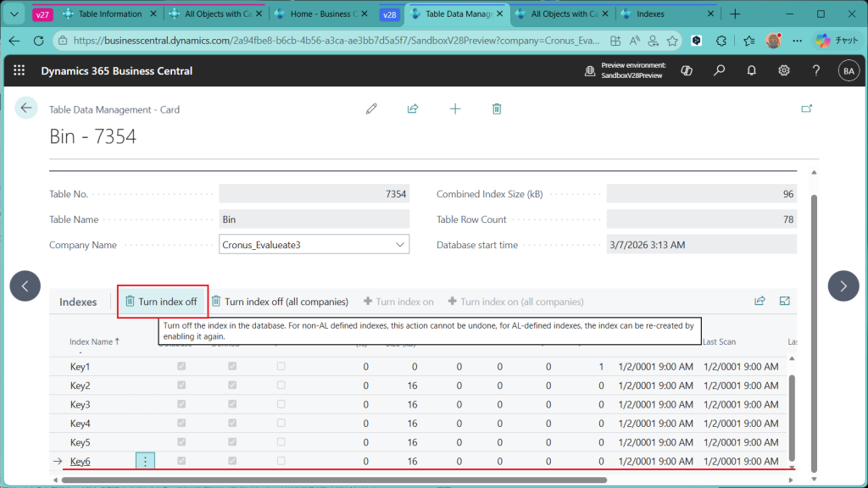This screenshot has height=488, width=868.
Task: Open the browser tab list chevron
Action: coord(13,14)
